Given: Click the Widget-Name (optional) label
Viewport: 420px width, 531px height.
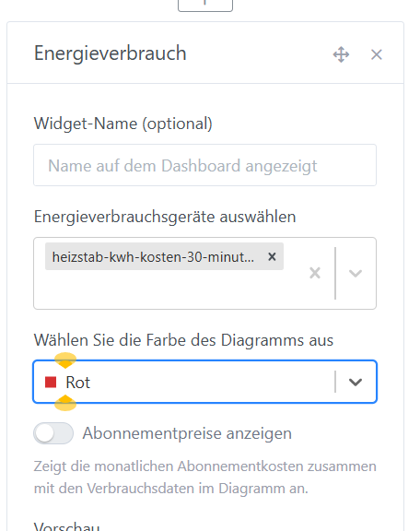Looking at the screenshot, I should (x=123, y=124).
